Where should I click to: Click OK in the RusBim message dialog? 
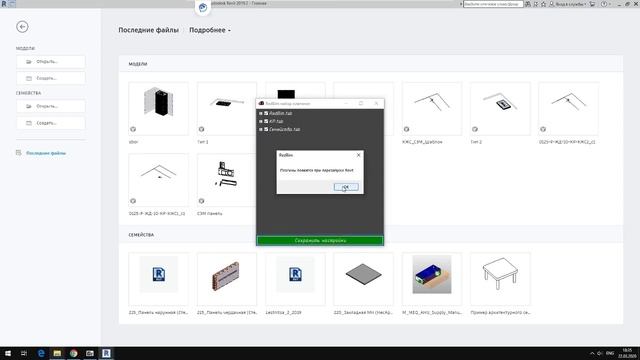(346, 187)
